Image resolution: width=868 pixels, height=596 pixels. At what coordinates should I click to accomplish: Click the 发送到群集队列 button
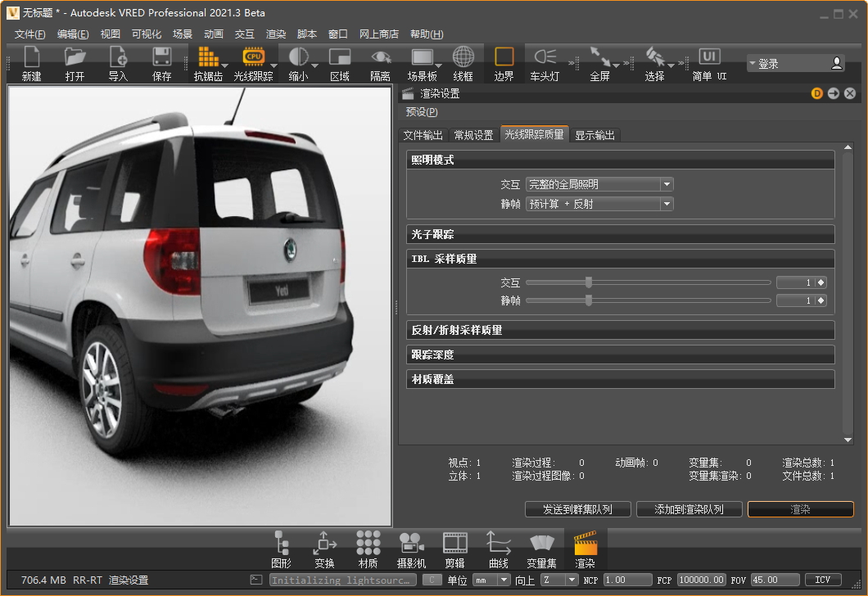pos(577,510)
